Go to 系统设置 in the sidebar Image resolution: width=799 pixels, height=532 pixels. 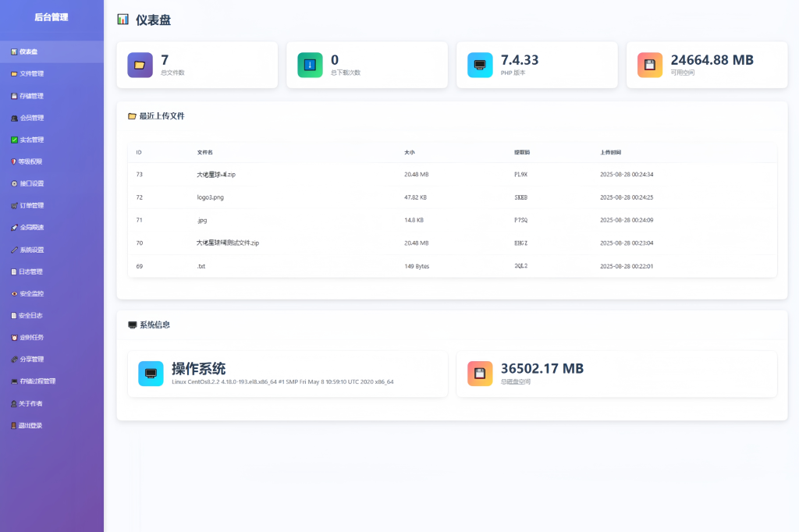coord(31,250)
